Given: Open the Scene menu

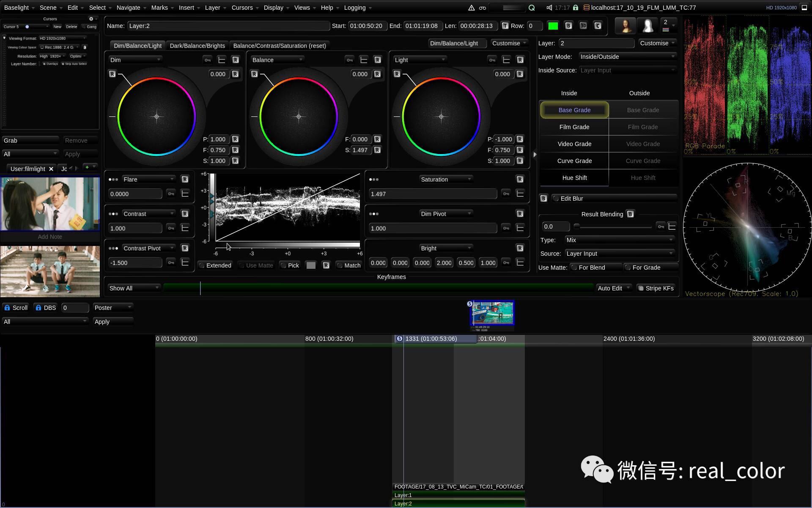Looking at the screenshot, I should pos(48,8).
